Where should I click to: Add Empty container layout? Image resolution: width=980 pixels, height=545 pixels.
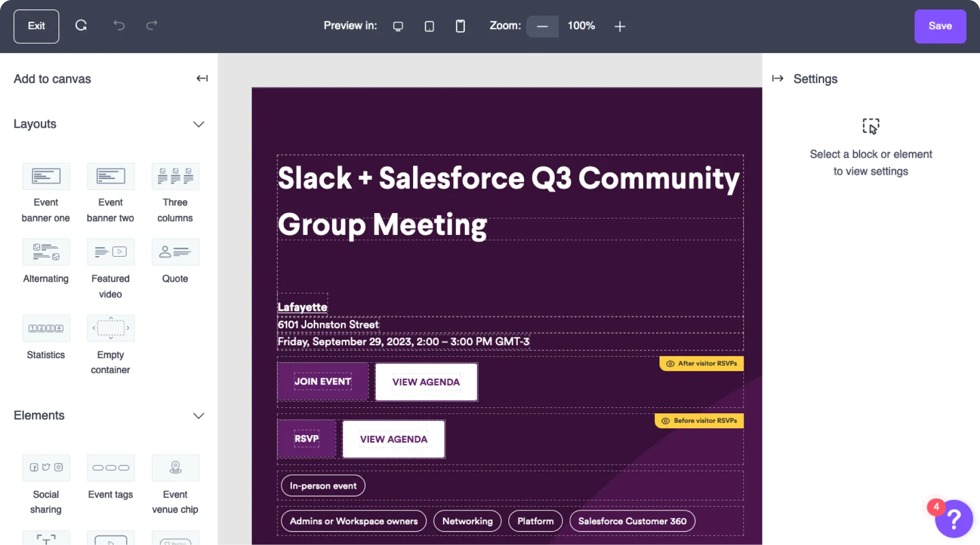click(110, 345)
